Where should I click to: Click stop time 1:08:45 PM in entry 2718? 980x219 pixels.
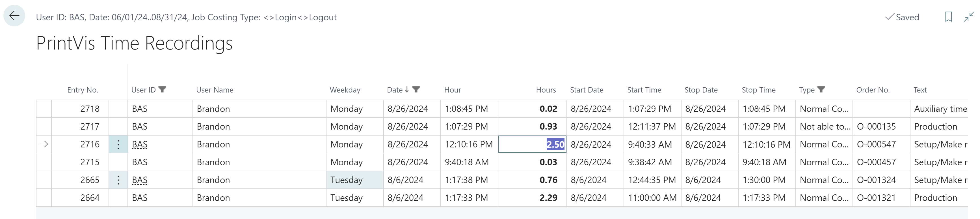point(764,109)
